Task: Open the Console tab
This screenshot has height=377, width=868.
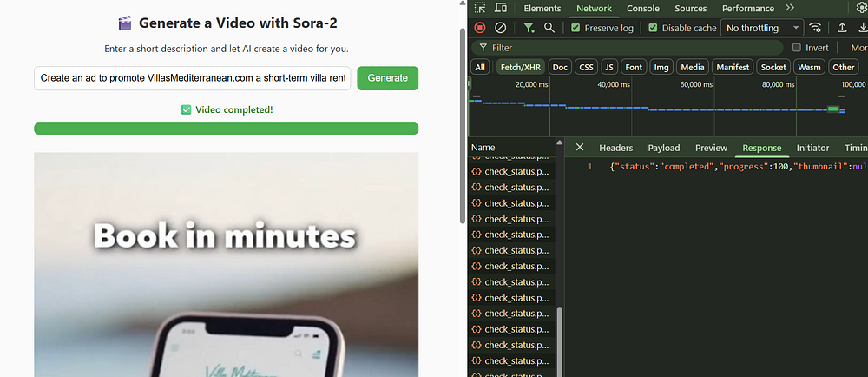Action: click(x=642, y=9)
